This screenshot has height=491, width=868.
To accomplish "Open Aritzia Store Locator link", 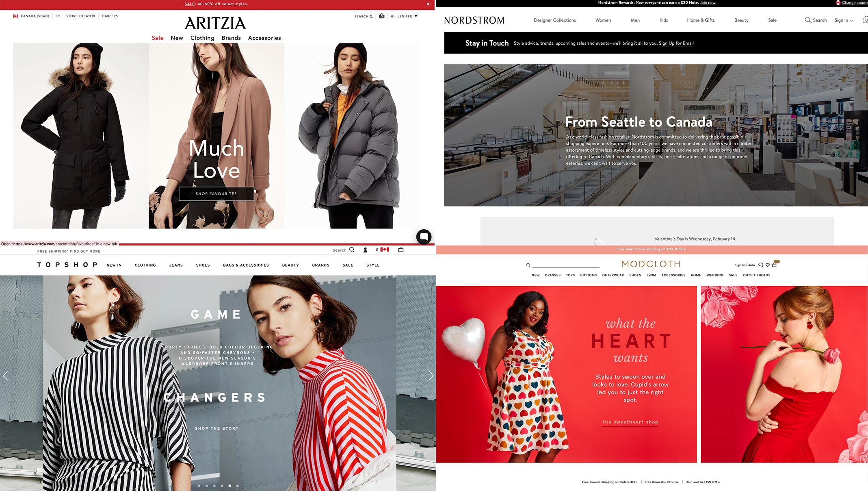I will tap(80, 16).
